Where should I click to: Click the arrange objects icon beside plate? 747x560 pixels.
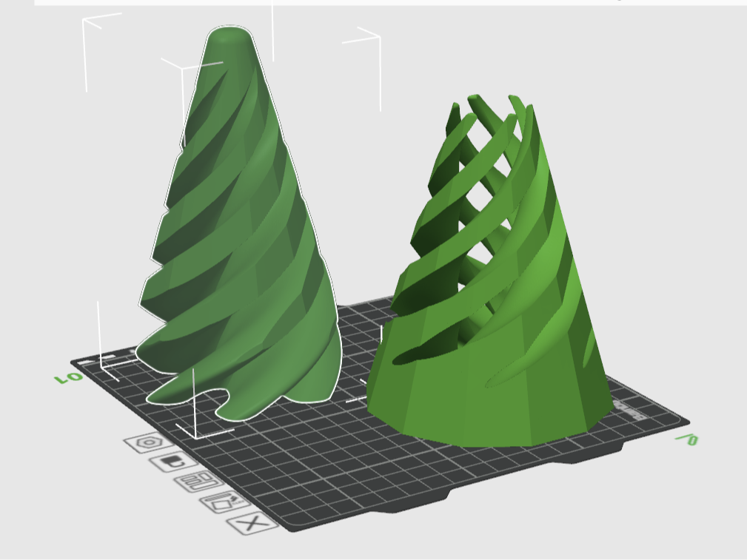pyautogui.click(x=199, y=482)
